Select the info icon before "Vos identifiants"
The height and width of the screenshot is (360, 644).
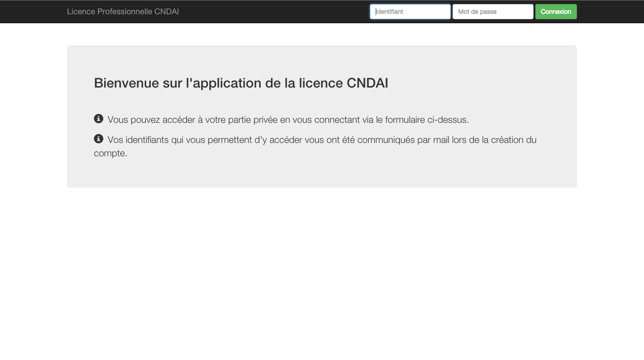pos(98,139)
